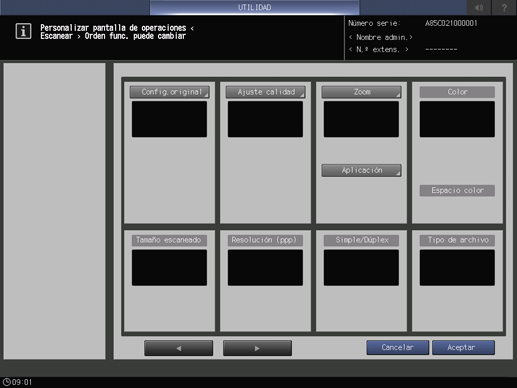Click the right arrow move button

pos(257,348)
